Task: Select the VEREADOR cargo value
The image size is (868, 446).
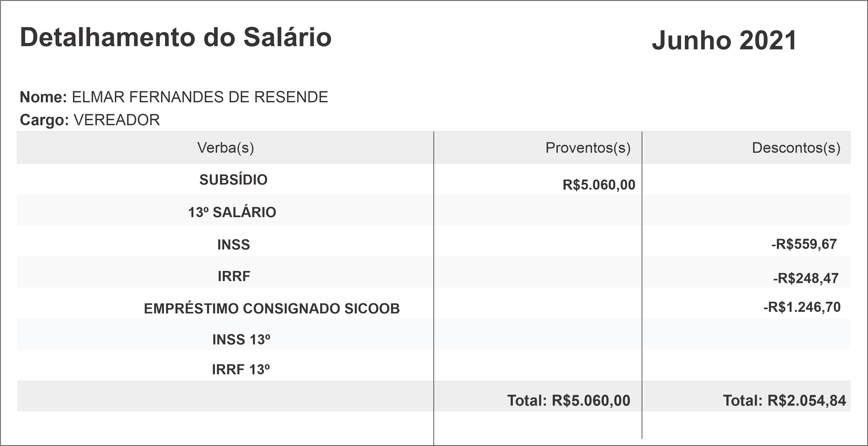Action: [117, 120]
